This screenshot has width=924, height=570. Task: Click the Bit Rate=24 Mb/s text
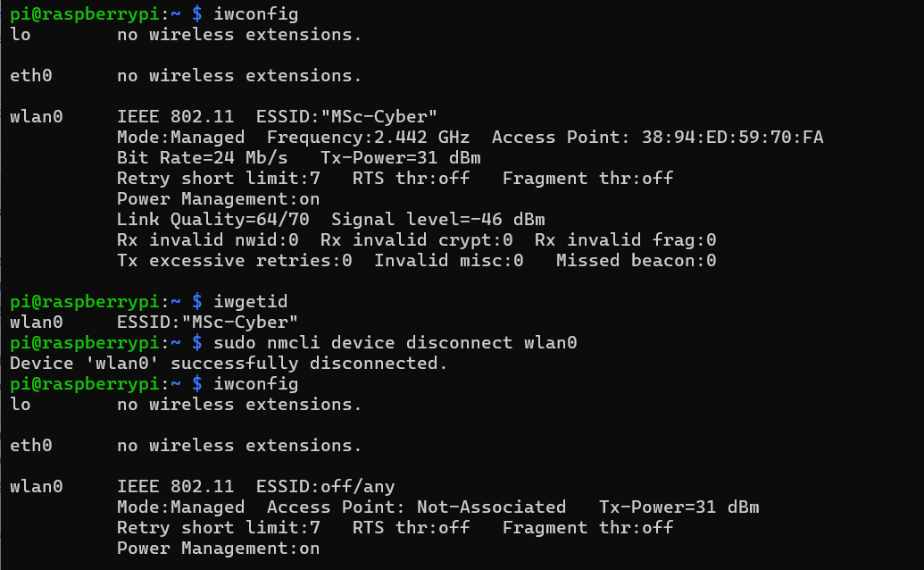tap(202, 157)
